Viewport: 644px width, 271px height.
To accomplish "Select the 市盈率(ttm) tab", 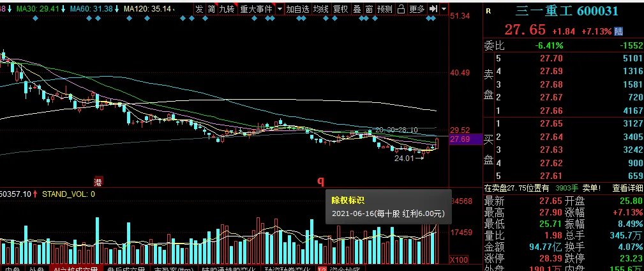I will tap(172, 269).
